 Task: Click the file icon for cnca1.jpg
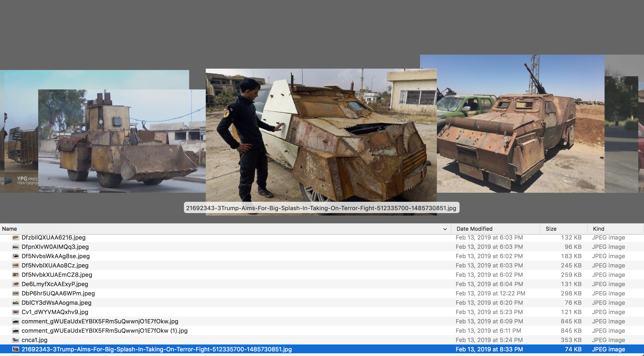15,340
